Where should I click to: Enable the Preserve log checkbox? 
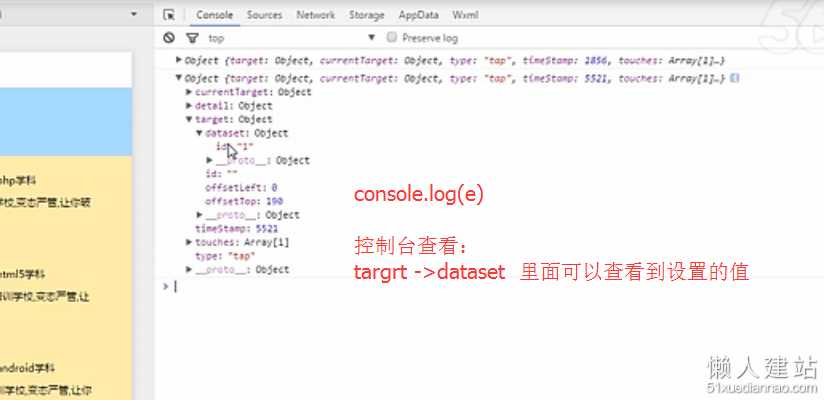391,37
